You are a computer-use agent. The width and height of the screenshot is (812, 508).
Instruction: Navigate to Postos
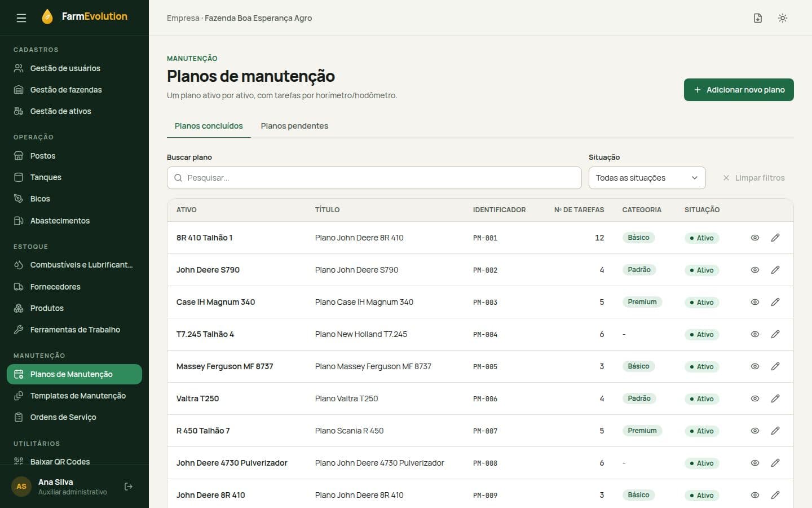click(74, 156)
